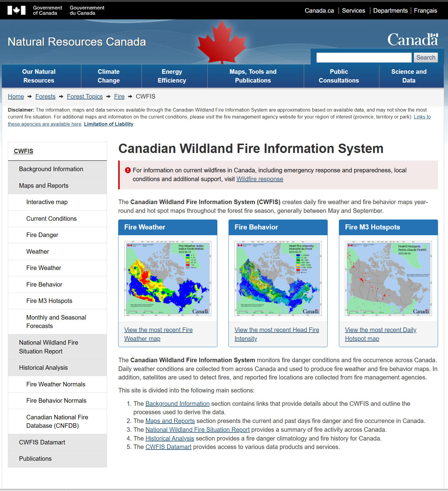Click the red alert icon in the notice

(x=128, y=170)
